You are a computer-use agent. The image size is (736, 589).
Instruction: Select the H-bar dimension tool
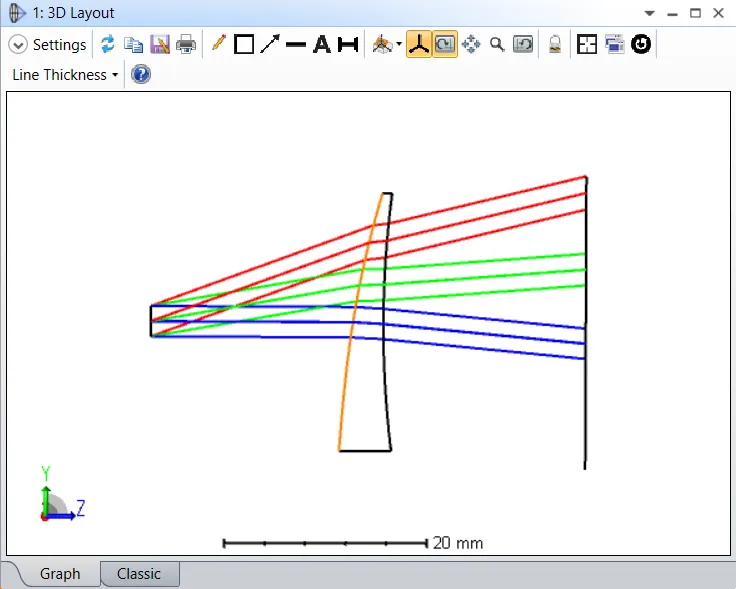coord(348,45)
